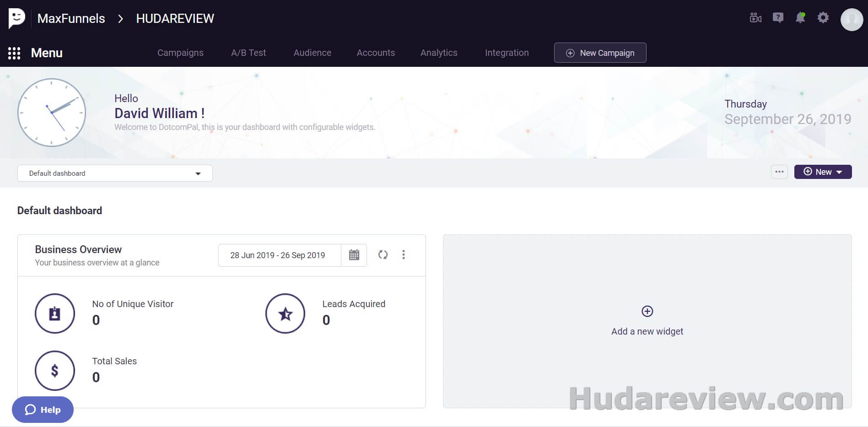Open the video tutorials camera icon

[x=755, y=18]
